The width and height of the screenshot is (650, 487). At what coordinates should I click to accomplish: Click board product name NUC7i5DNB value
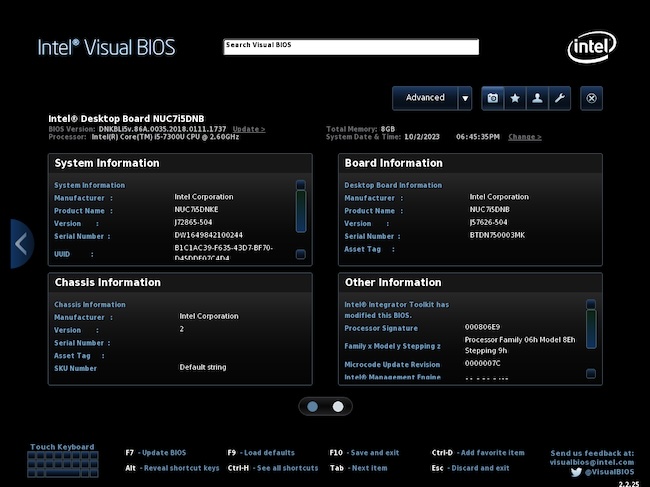pos(490,209)
